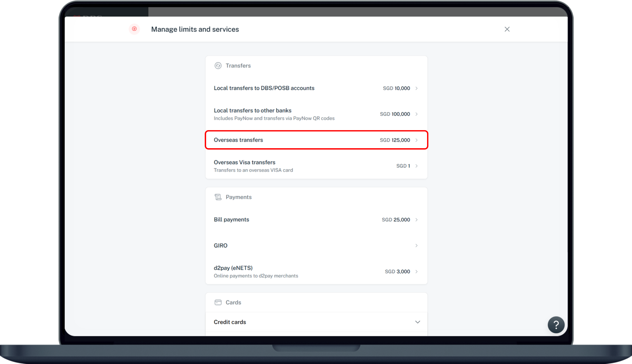Viewport: 632px width, 364px height.
Task: Expand the Credit cards section
Action: click(x=417, y=322)
